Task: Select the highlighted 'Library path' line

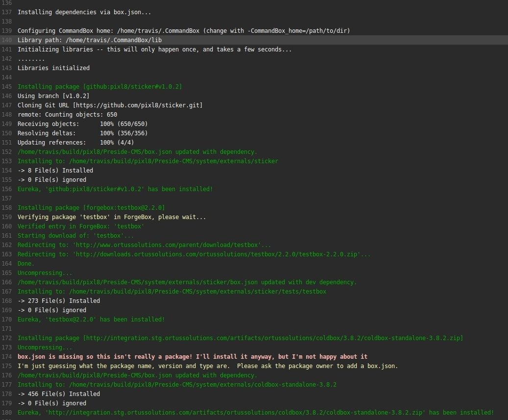Action: pos(90,40)
